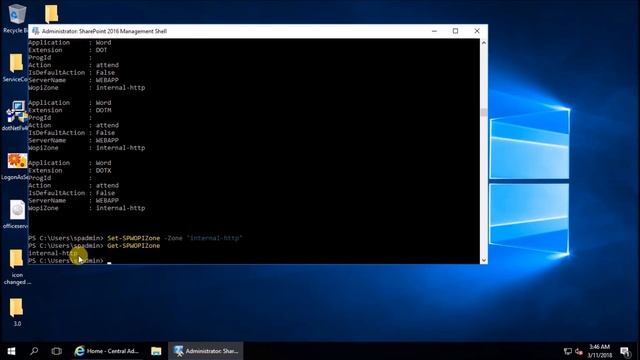This screenshot has width=640, height=360.
Task: Minimize the Management Shell window
Action: (434, 31)
